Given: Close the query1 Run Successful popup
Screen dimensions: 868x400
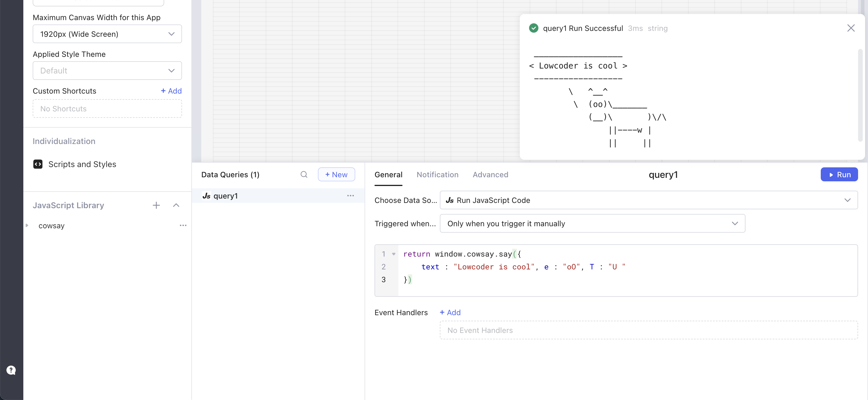Looking at the screenshot, I should [851, 28].
